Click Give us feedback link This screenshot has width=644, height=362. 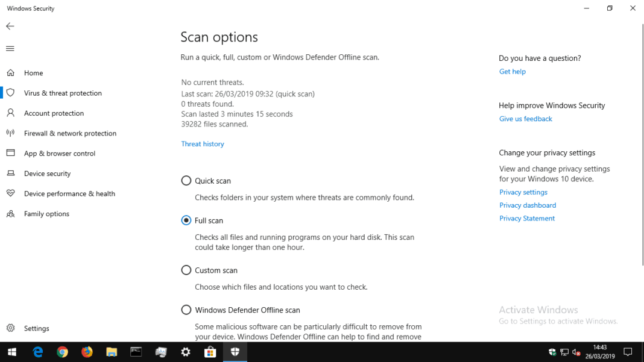(x=526, y=119)
